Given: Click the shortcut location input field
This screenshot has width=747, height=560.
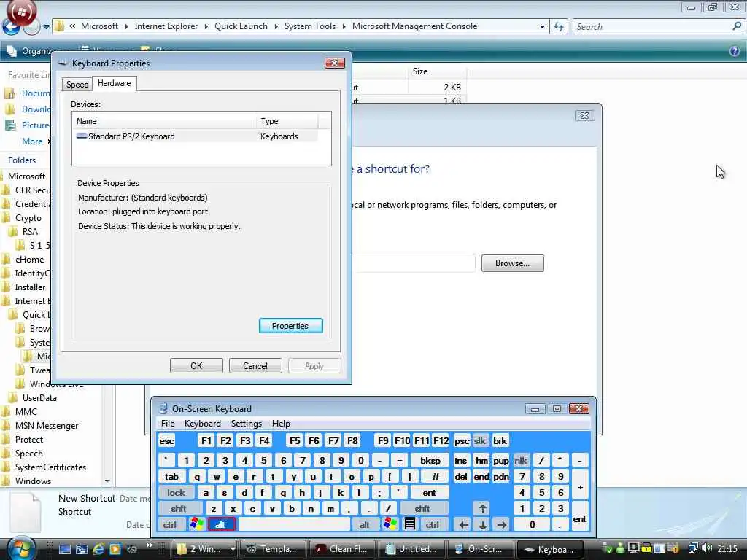Looking at the screenshot, I should [x=414, y=262].
